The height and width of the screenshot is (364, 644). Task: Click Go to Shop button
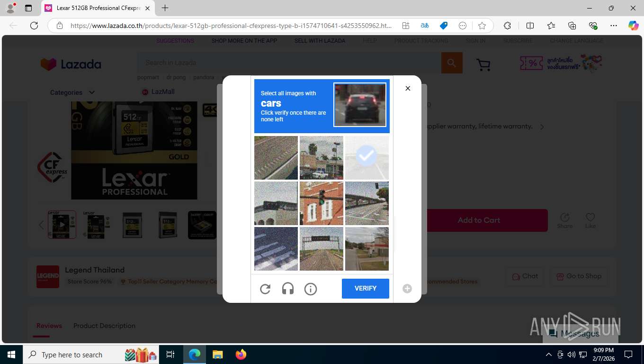tap(579, 276)
